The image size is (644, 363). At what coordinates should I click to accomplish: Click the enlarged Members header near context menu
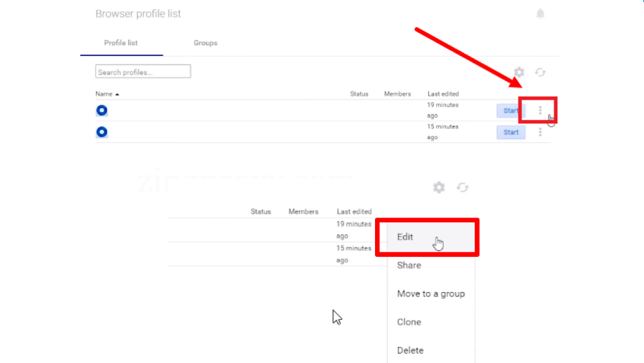[303, 212]
